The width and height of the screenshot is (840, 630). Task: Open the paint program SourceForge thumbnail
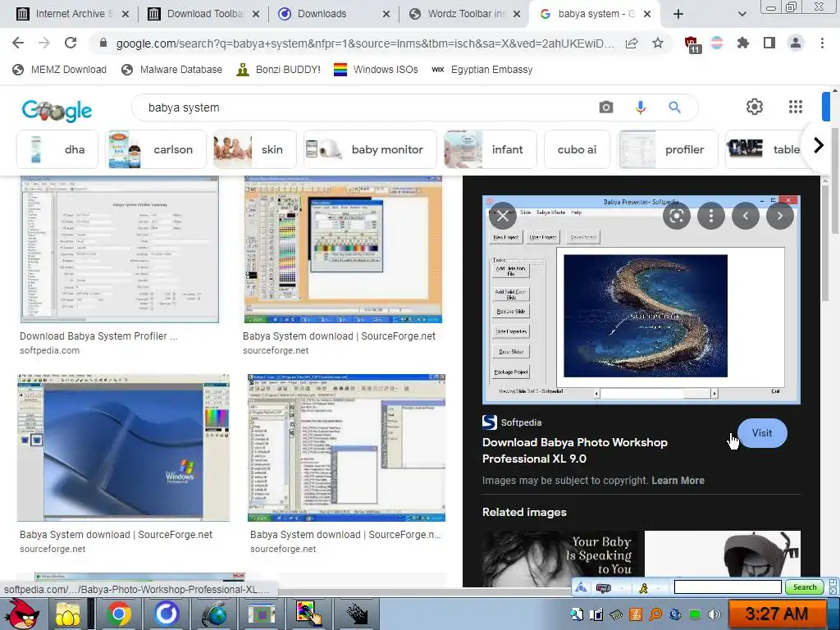pyautogui.click(x=343, y=249)
